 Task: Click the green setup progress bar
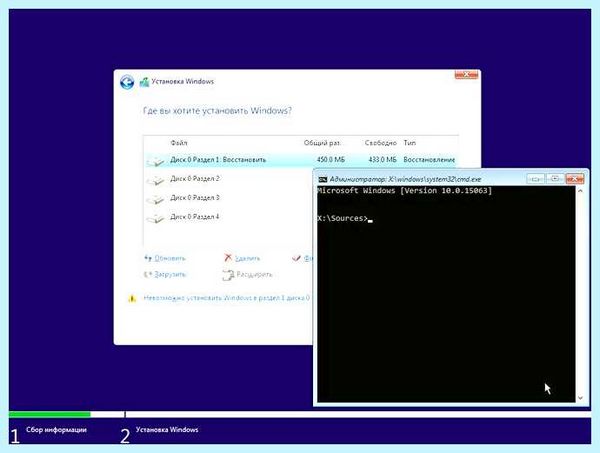pyautogui.click(x=50, y=414)
